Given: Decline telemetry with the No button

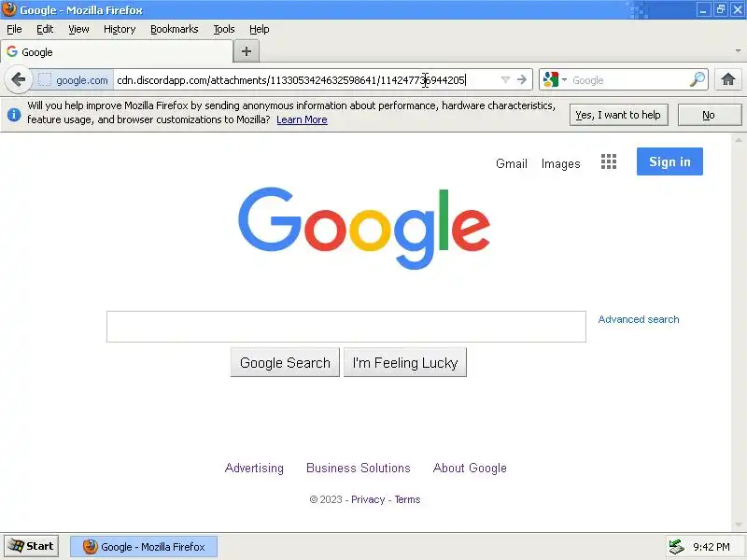Looking at the screenshot, I should 709,115.
